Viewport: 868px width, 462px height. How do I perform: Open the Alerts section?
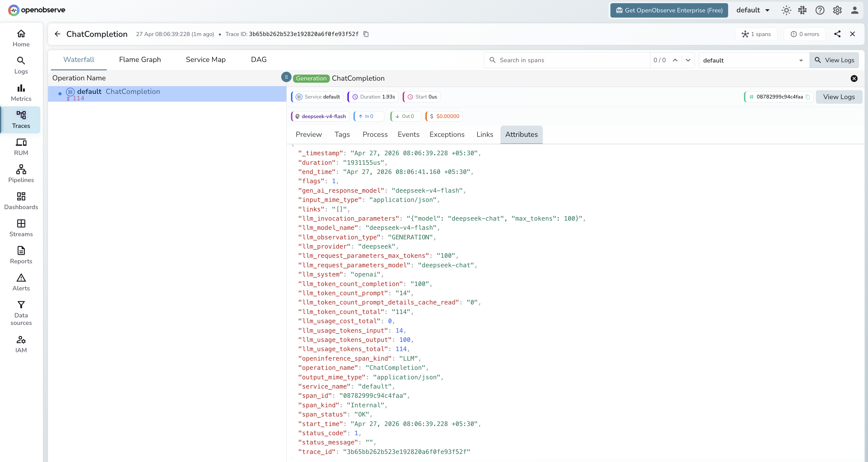[21, 282]
